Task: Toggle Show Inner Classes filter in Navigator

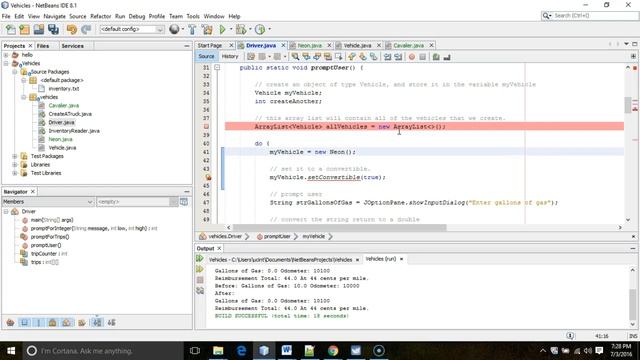Action: click(67, 323)
